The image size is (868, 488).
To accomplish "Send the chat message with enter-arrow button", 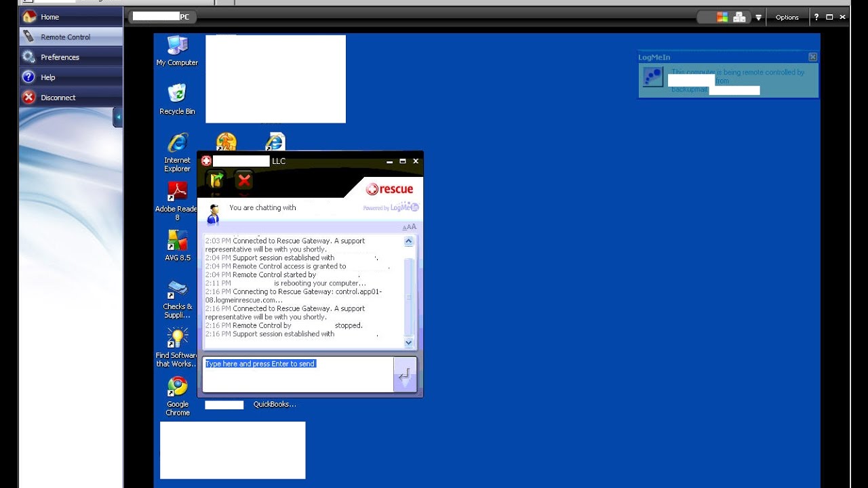I will pos(405,374).
